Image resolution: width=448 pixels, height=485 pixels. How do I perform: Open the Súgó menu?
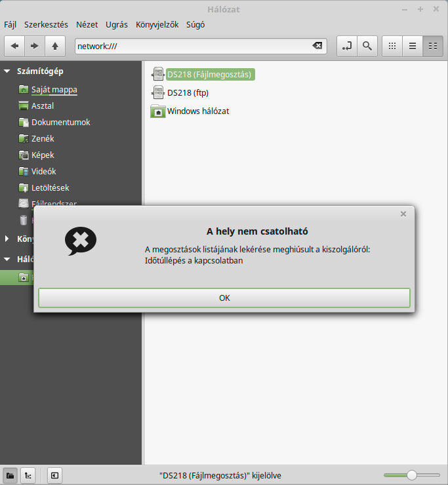point(195,25)
